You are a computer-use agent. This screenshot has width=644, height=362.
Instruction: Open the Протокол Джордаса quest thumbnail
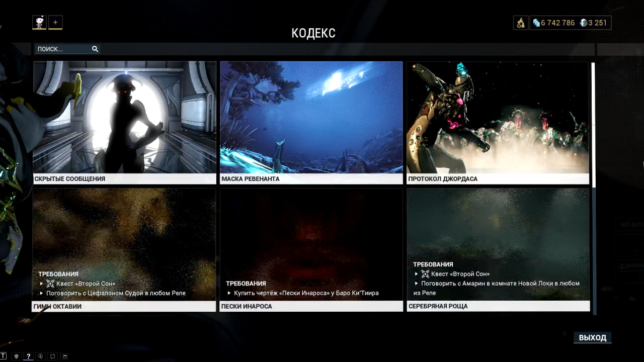point(498,117)
